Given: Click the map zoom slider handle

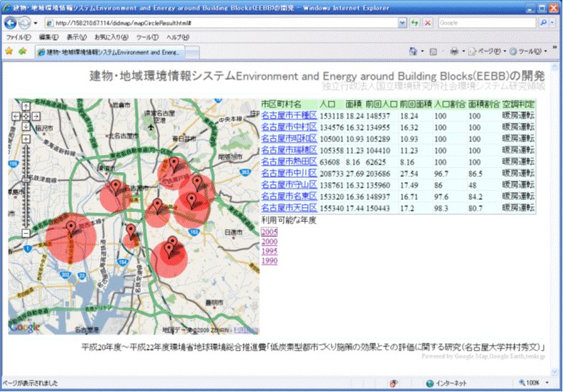Looking at the screenshot, I should tap(26, 180).
